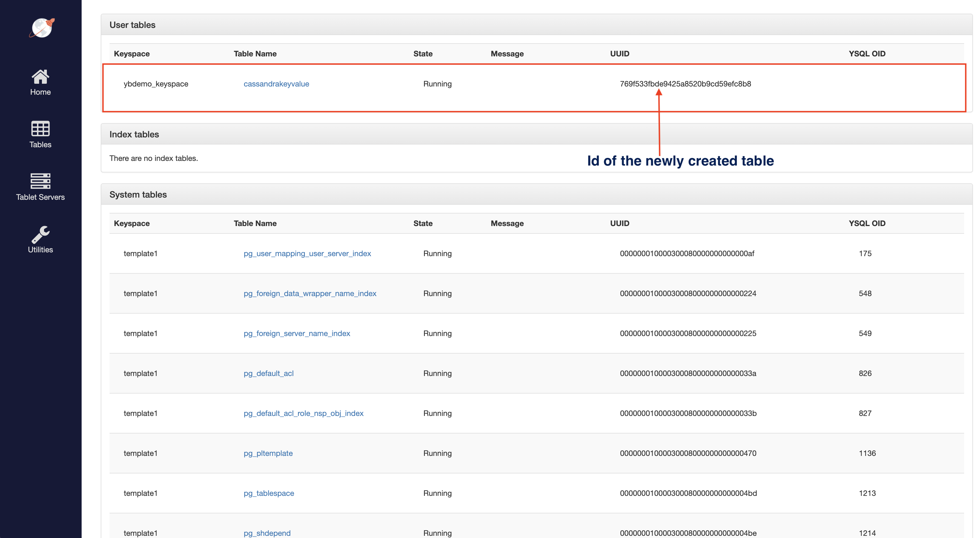Click the cassandrakeyvalue UUID value
The height and width of the screenshot is (538, 980).
685,84
